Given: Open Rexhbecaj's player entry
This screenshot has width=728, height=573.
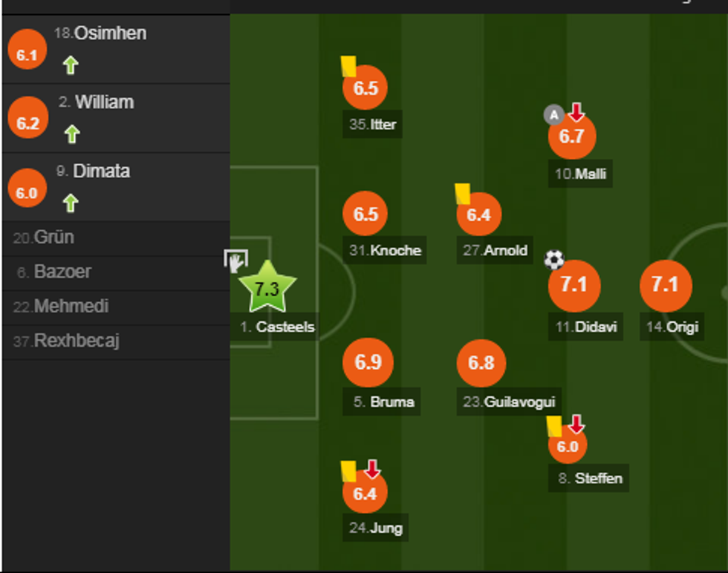Looking at the screenshot, I should pos(77,341).
